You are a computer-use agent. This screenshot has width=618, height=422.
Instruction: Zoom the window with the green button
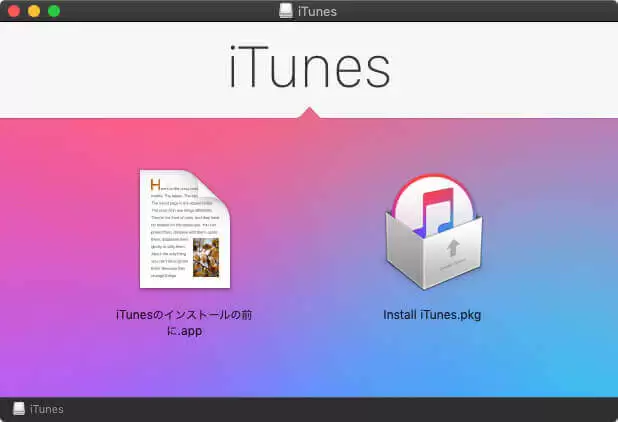54,11
